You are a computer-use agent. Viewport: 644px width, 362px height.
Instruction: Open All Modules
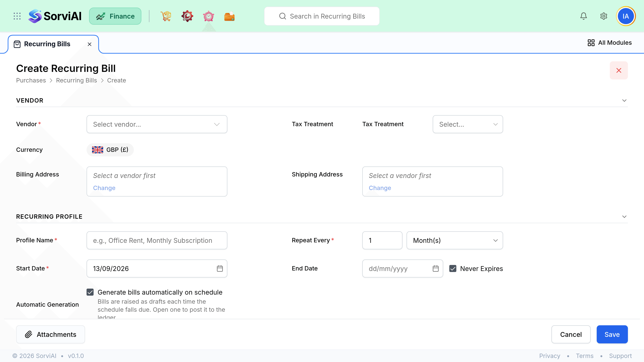point(609,43)
